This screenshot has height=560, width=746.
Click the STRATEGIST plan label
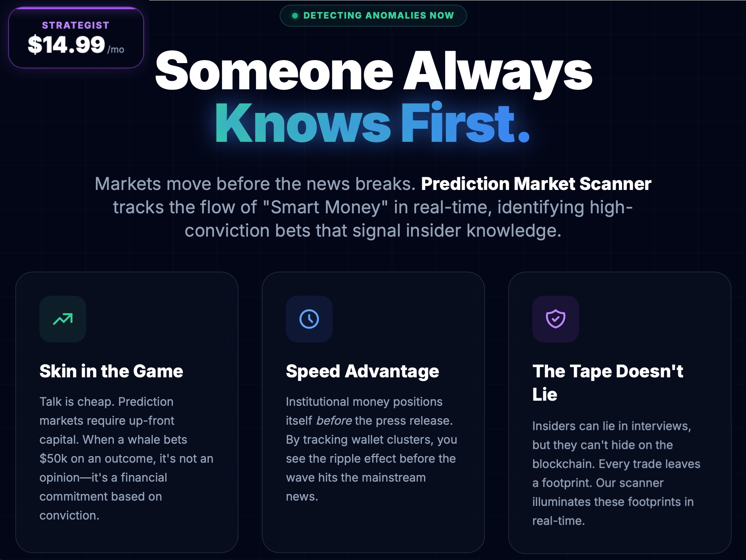tap(75, 25)
